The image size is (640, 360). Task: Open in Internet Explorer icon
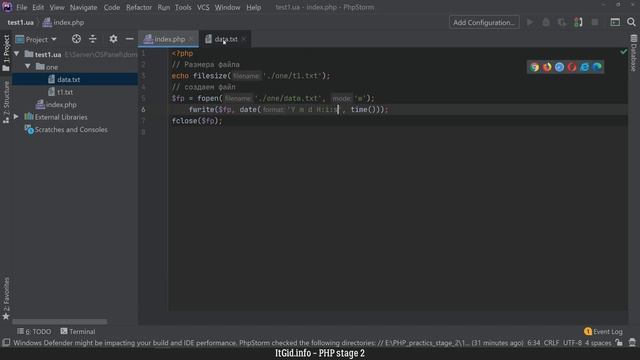pos(584,67)
